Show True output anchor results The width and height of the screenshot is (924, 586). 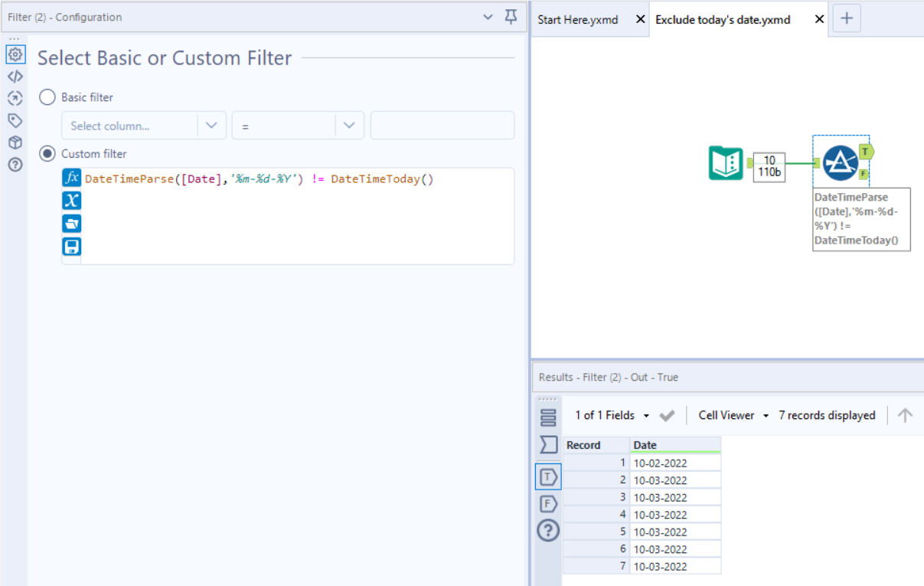[548, 477]
